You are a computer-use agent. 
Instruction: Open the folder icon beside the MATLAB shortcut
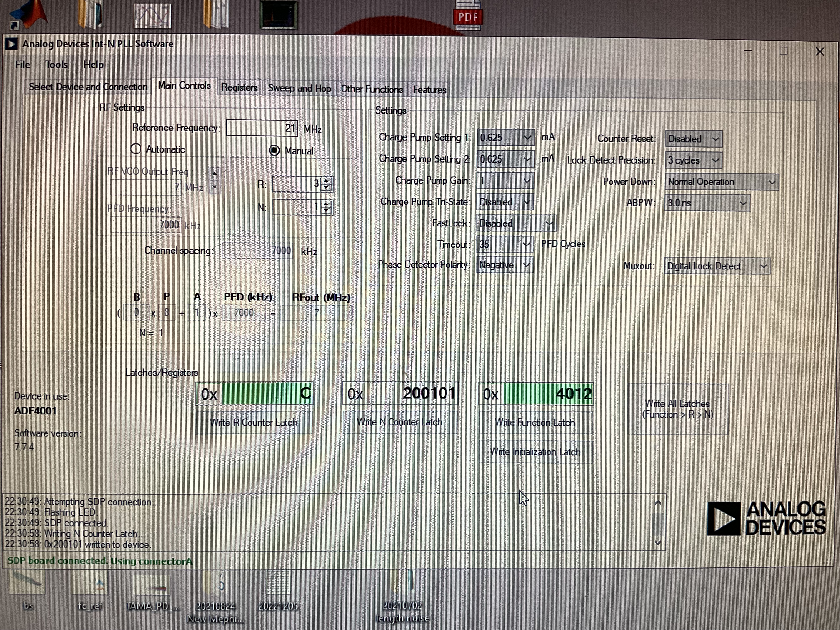click(x=90, y=14)
